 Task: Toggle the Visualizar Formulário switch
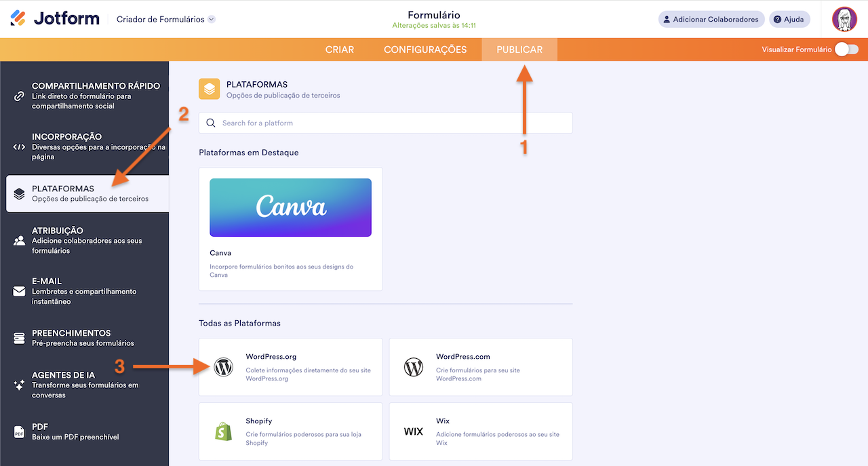(846, 50)
